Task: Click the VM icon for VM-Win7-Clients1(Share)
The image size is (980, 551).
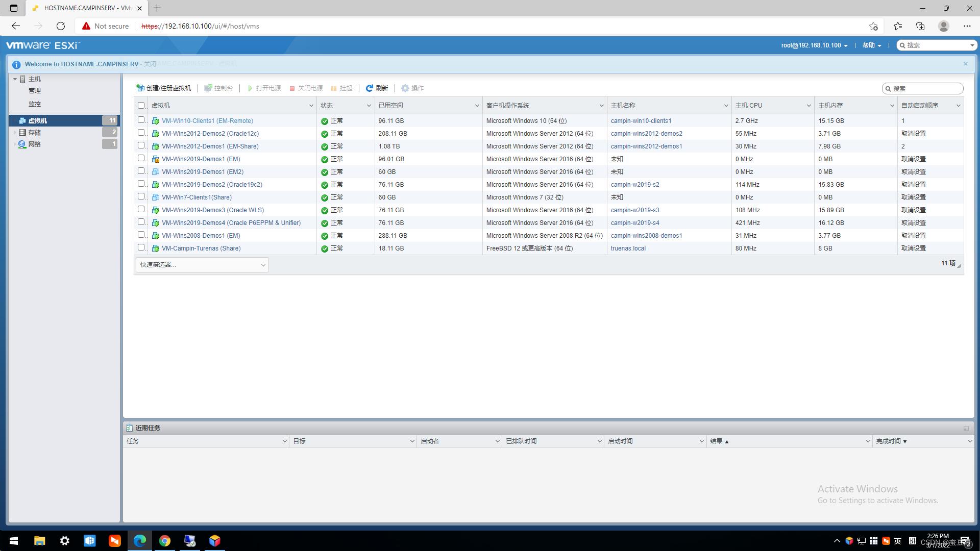Action: coord(156,197)
